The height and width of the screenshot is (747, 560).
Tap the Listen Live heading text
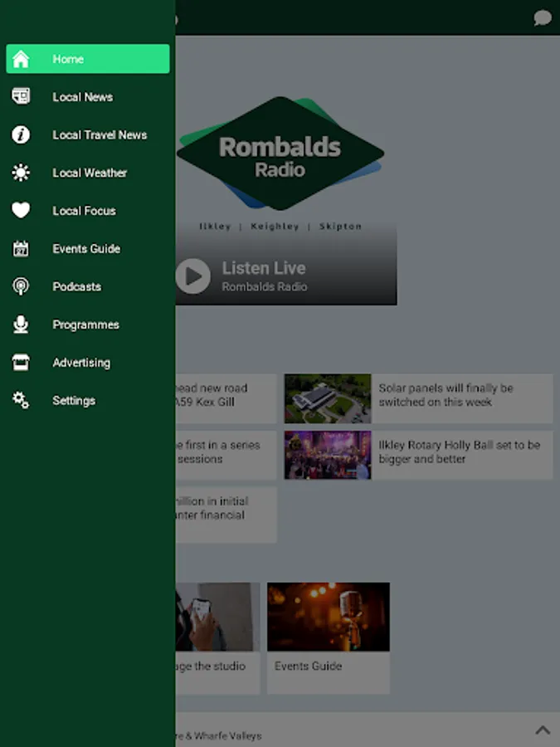click(264, 268)
